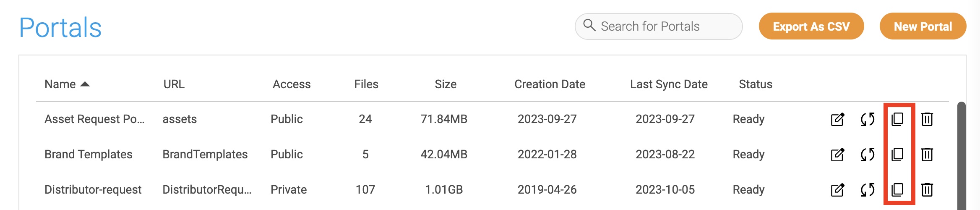The height and width of the screenshot is (210, 980).
Task: Duplicate the Distributor-request portal
Action: (x=897, y=190)
